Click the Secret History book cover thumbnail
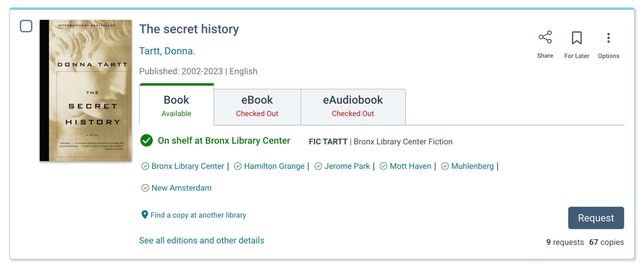This screenshot has height=265, width=644. coord(86,91)
